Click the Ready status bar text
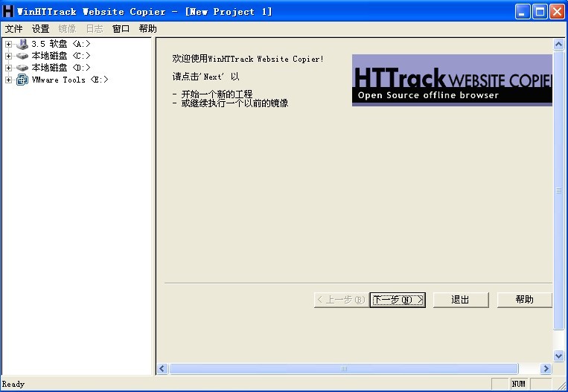Screen dimensions: 568x392 tap(13, 384)
